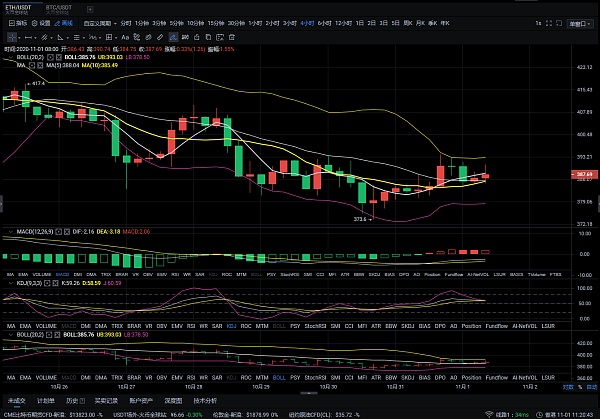600x419 pixels.
Task: Select the 1日 timeframe
Action: [360, 24]
